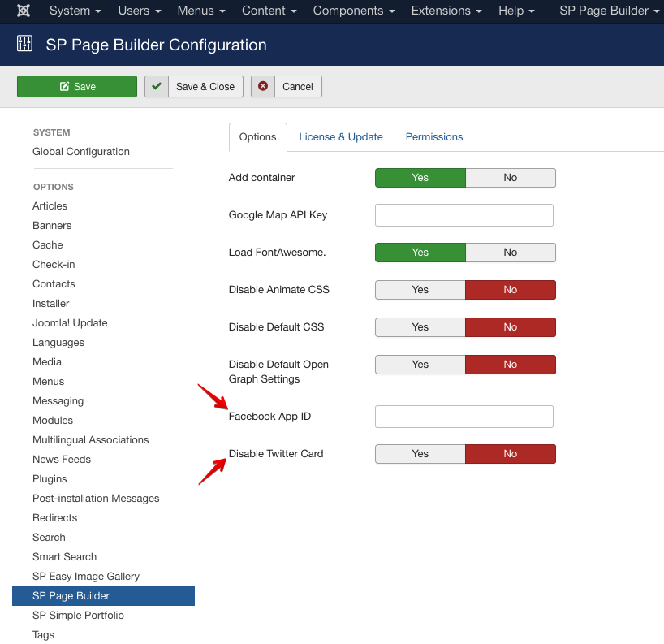Open Post-installation Messages options

click(x=96, y=499)
